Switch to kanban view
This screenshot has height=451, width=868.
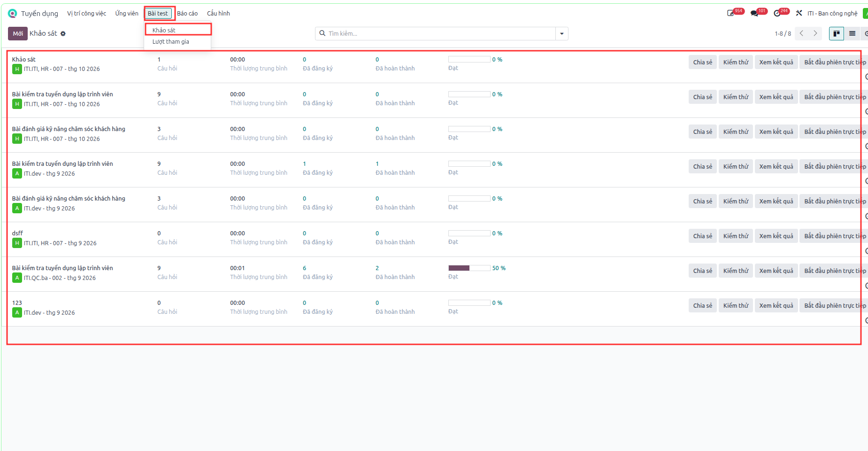[x=837, y=33]
